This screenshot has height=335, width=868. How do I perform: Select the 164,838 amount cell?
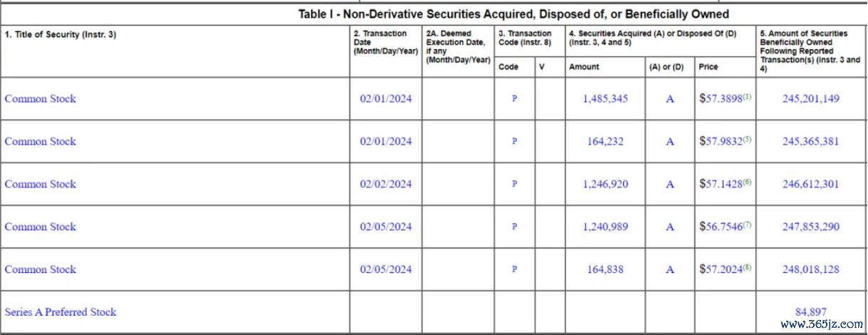tap(605, 270)
